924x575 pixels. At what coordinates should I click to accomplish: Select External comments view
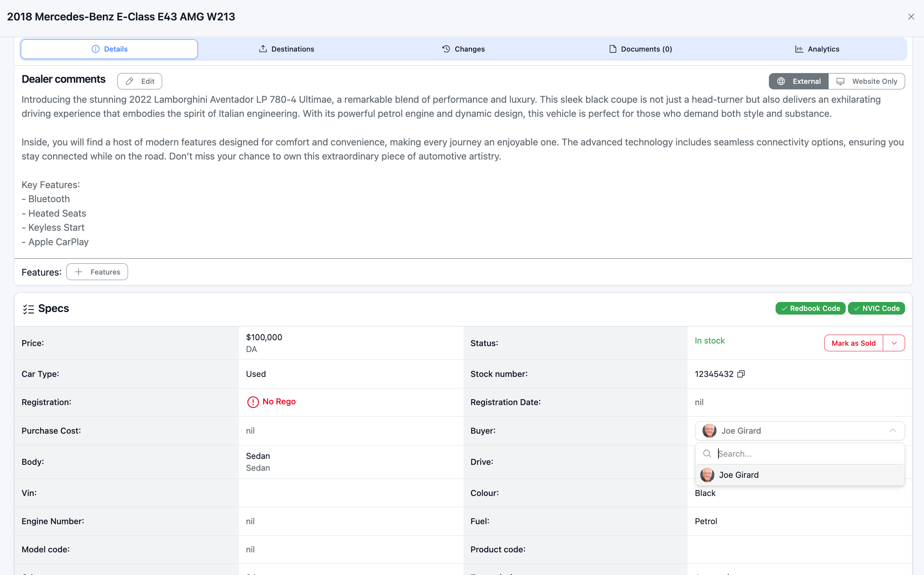click(799, 81)
